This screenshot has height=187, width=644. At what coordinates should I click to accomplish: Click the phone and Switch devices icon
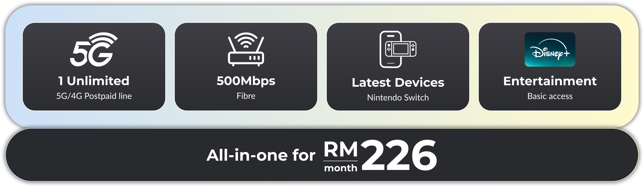398,49
